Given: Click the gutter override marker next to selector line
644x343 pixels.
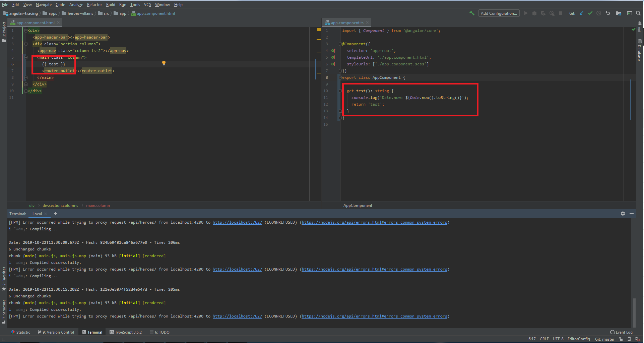Looking at the screenshot, I should click(x=333, y=51).
